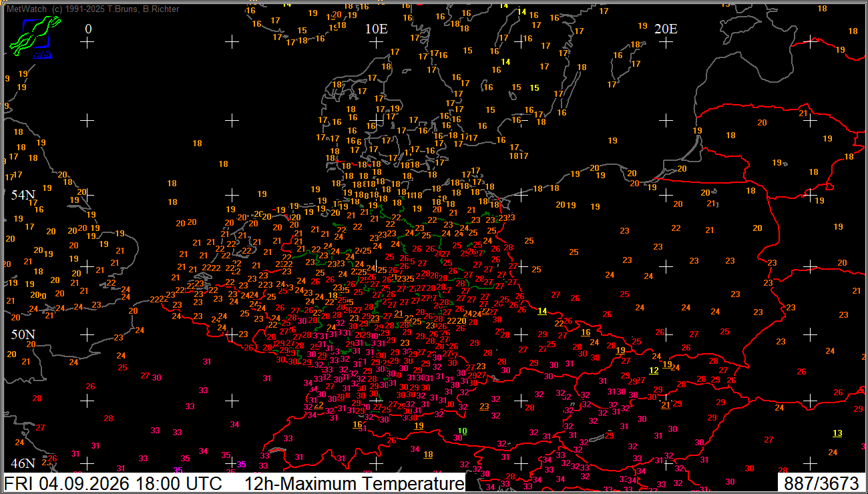Image resolution: width=868 pixels, height=494 pixels.
Task: Click the 46N latitude label
Action: (23, 463)
